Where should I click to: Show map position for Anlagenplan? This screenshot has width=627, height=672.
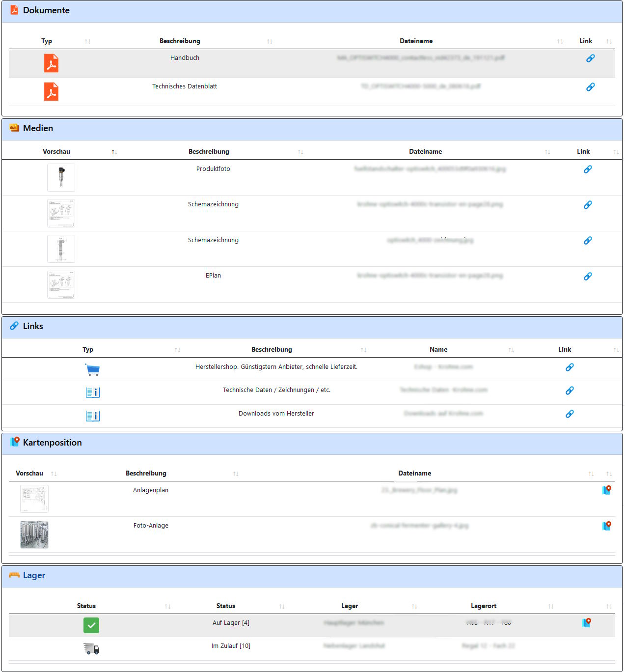[x=607, y=490]
